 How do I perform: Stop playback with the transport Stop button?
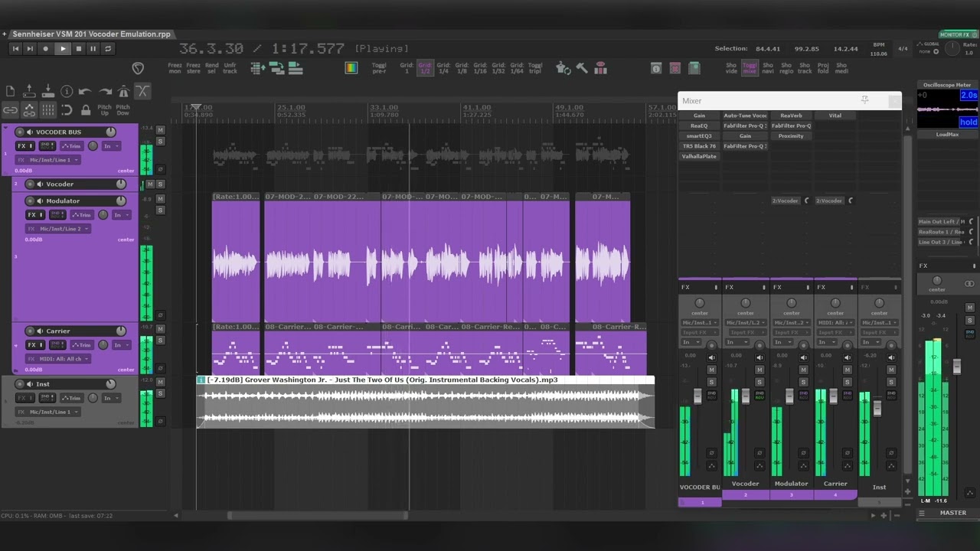tap(77, 49)
